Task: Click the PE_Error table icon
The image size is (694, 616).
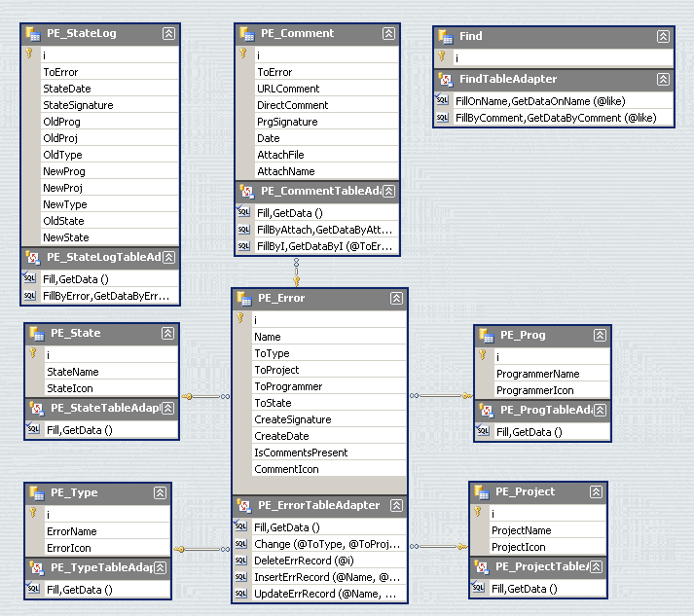Action: [x=244, y=298]
